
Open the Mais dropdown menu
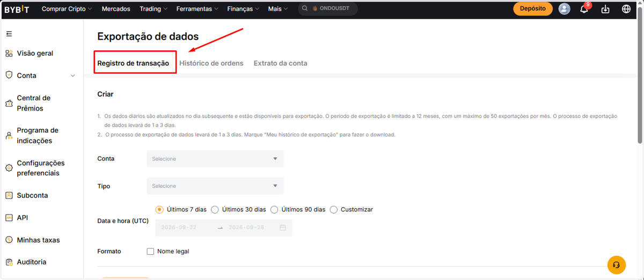278,9
